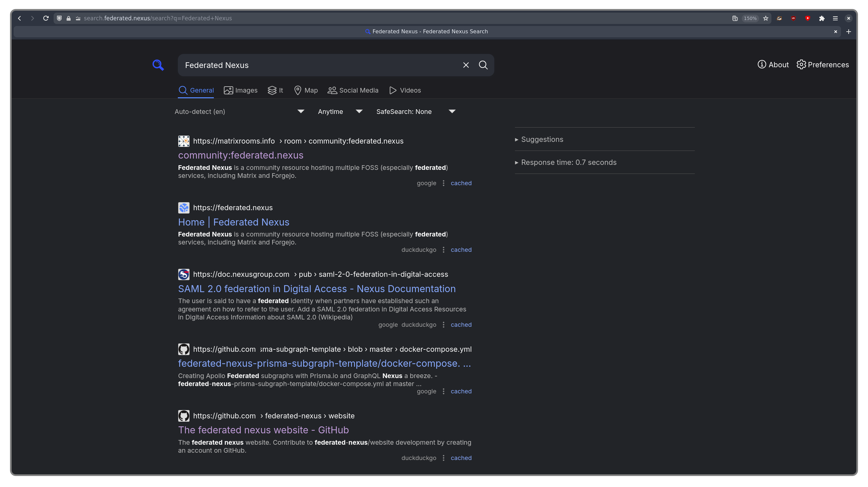Open the prisma-subgraph-template docker-compose result
Viewport: 868px width, 487px height.
(324, 363)
